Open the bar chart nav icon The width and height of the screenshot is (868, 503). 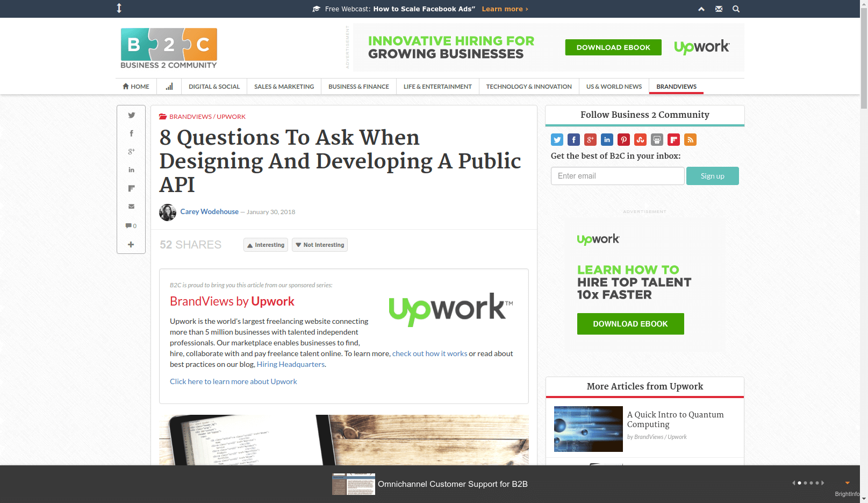coord(169,87)
